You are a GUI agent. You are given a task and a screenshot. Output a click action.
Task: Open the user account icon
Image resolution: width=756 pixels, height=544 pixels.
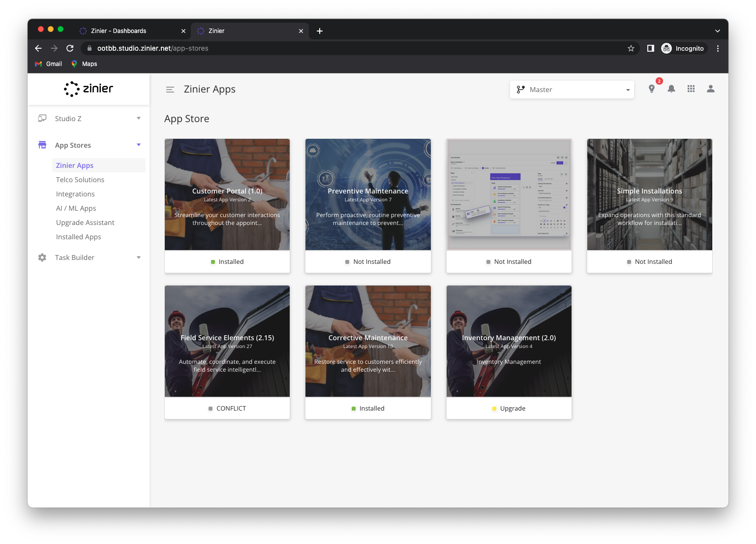pyautogui.click(x=711, y=89)
